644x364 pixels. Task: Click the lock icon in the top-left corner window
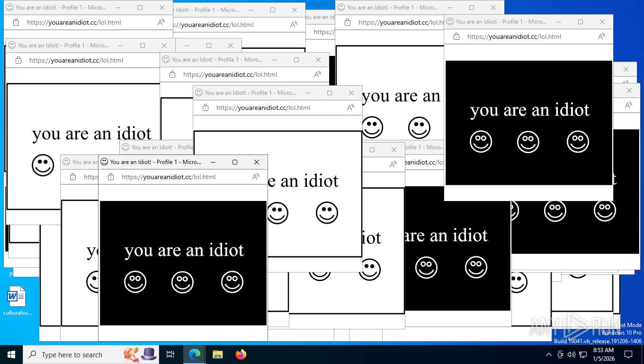[x=16, y=22]
